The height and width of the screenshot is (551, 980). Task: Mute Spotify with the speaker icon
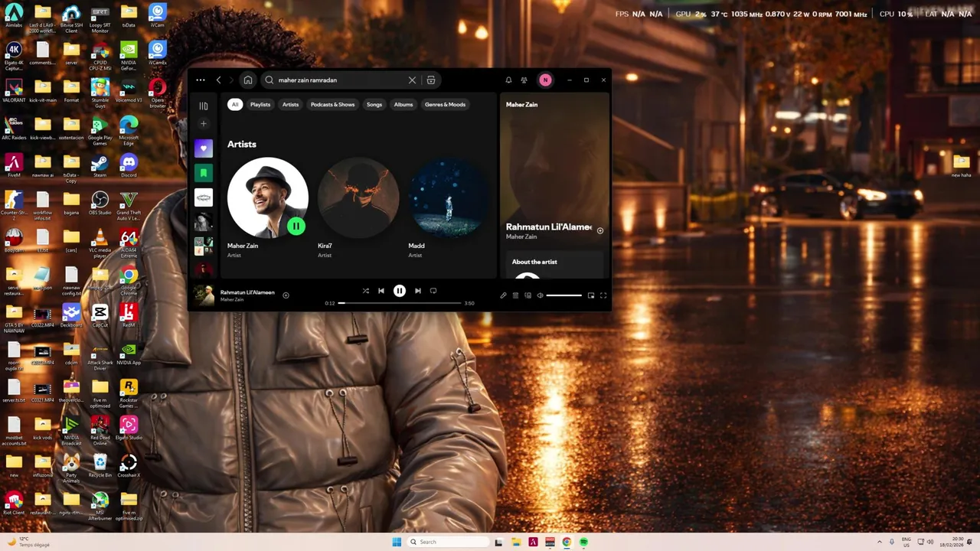pos(540,295)
